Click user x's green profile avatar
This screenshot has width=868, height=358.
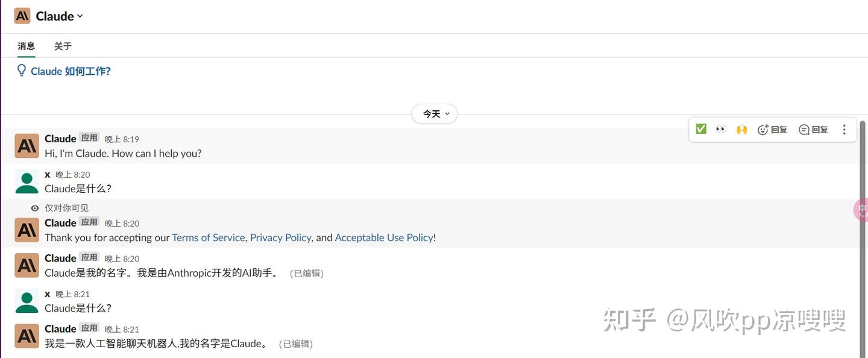click(27, 181)
